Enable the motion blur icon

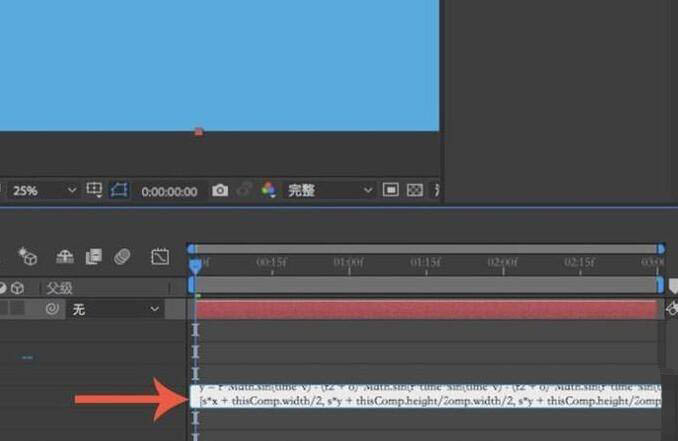(x=122, y=256)
